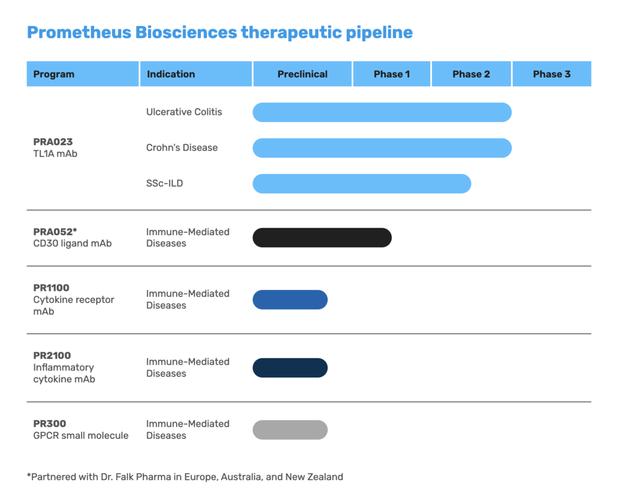Select the Phase 1 header cell
Viewport: 640px width, 498px height.
(392, 74)
